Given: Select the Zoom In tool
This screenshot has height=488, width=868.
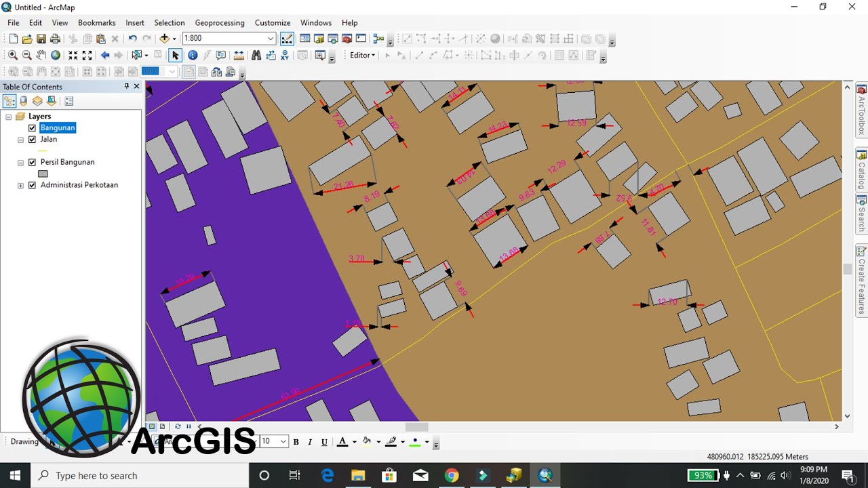Looking at the screenshot, I should [x=13, y=56].
